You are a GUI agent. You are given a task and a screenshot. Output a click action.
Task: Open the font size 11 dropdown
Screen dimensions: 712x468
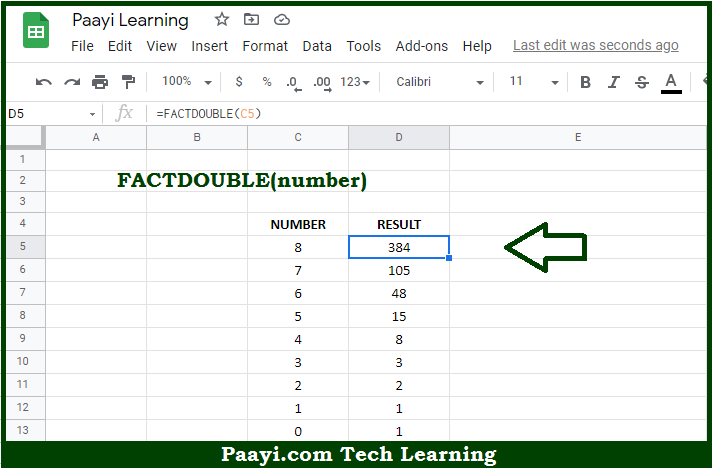534,82
